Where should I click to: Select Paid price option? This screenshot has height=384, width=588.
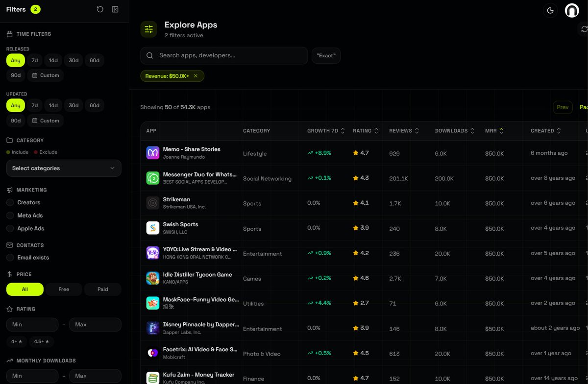pos(102,289)
